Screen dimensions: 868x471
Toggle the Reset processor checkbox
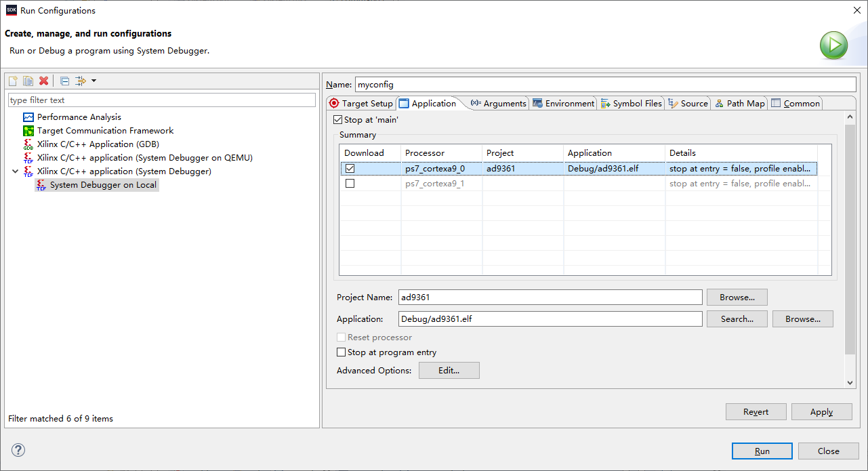coord(341,337)
